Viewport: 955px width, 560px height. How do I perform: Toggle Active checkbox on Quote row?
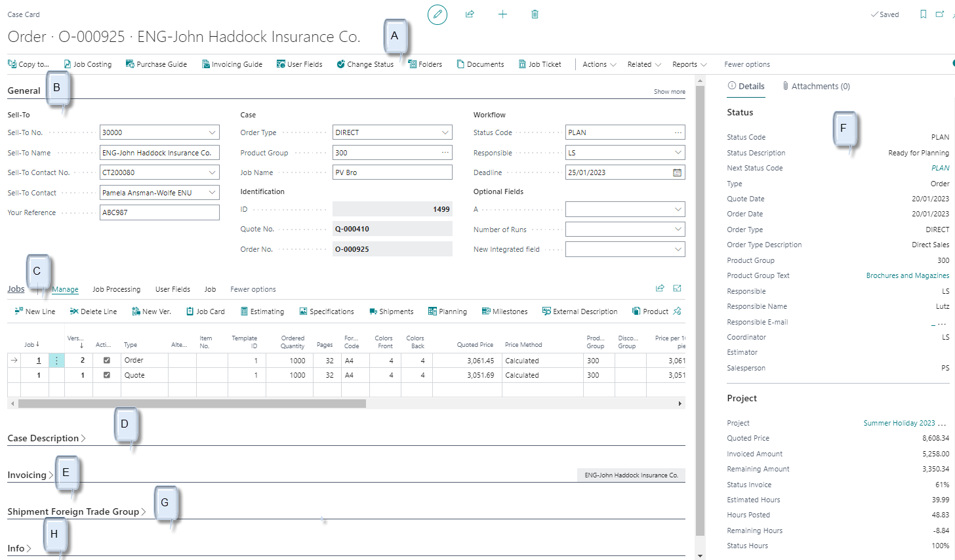(x=107, y=375)
